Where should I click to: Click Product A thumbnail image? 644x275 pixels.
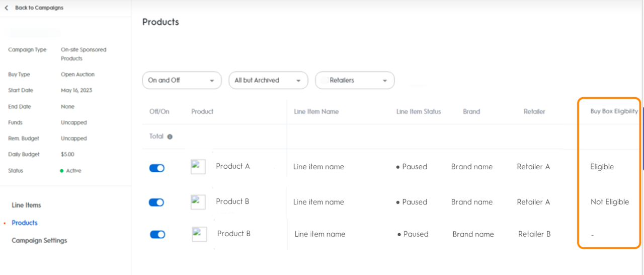click(198, 167)
